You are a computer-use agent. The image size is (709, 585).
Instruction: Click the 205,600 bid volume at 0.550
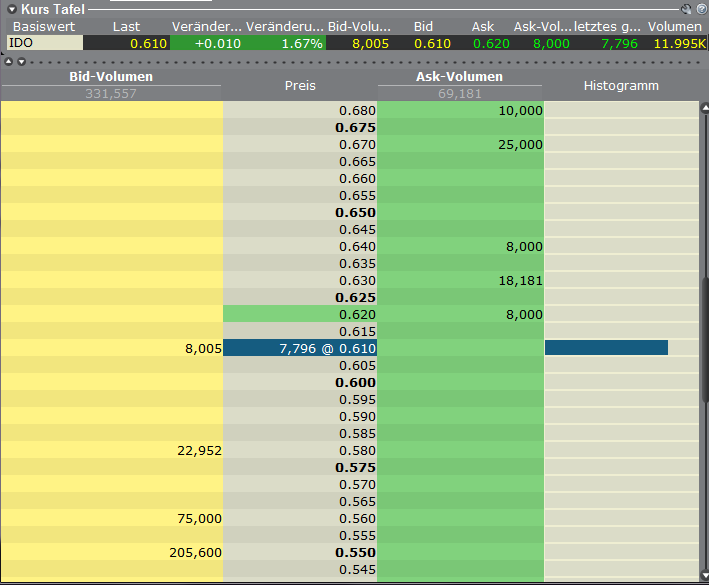pyautogui.click(x=195, y=552)
